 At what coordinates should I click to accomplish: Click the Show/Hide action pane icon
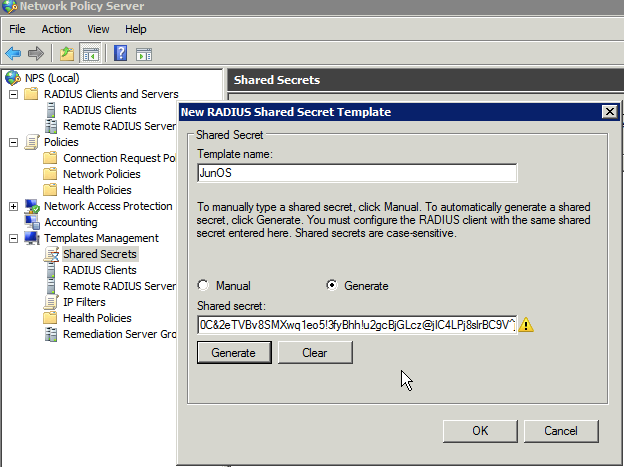pyautogui.click(x=144, y=53)
